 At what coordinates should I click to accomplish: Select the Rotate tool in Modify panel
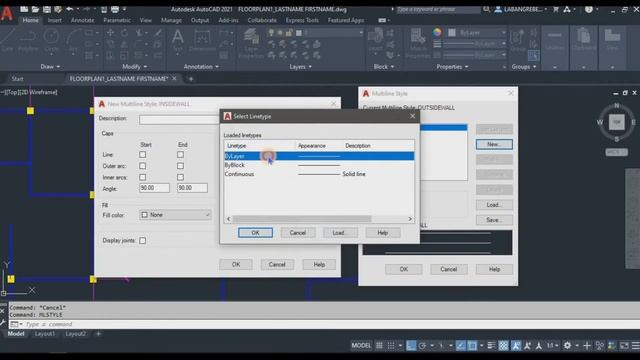tap(124, 33)
